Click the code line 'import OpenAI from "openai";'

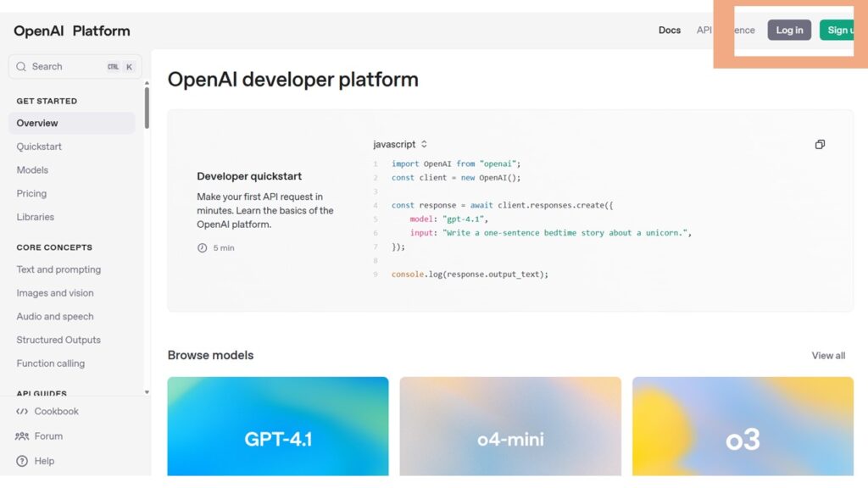point(455,164)
